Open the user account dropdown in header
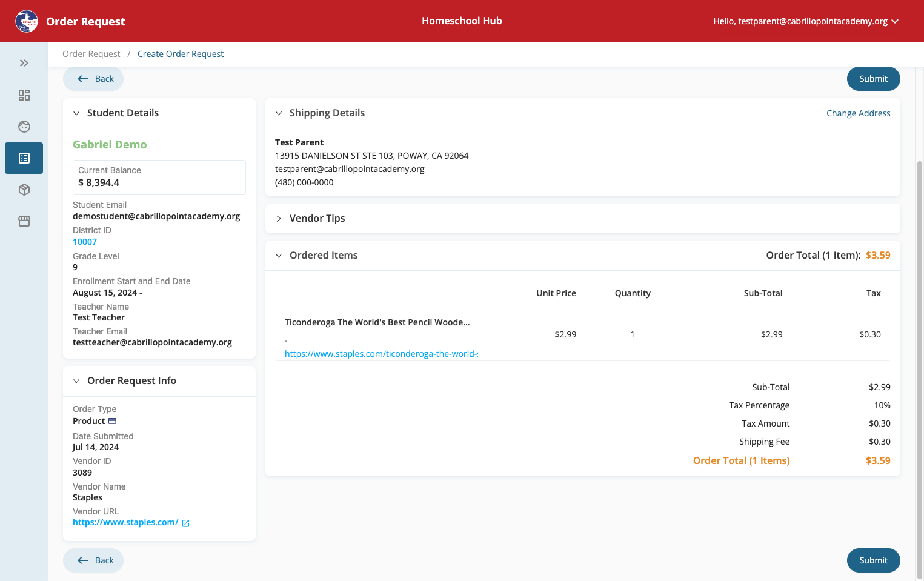Viewport: 924px width, 581px height. tap(806, 21)
